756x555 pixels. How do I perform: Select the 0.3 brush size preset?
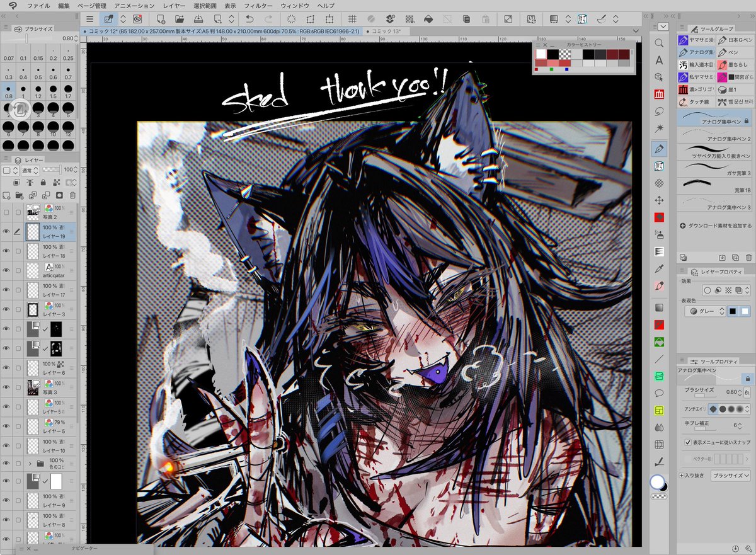pos(8,73)
